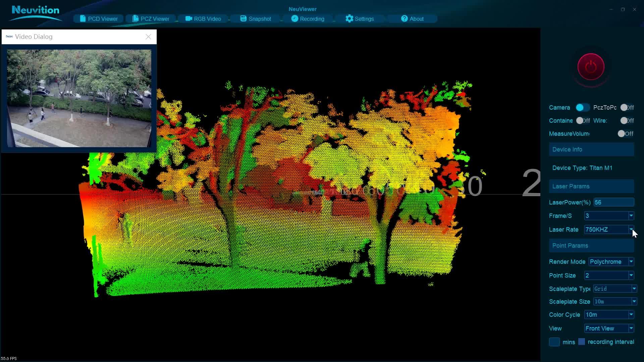Expand the View Front View dropdown
The image size is (644, 362).
point(631,328)
